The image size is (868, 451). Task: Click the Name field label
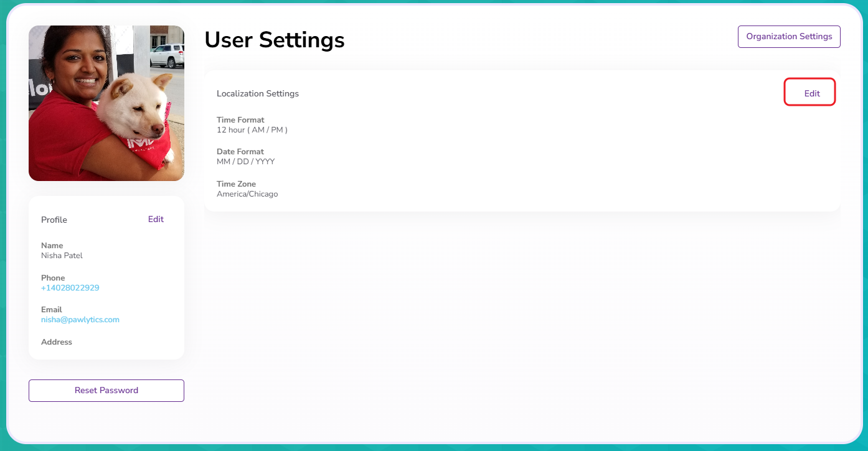(x=52, y=246)
